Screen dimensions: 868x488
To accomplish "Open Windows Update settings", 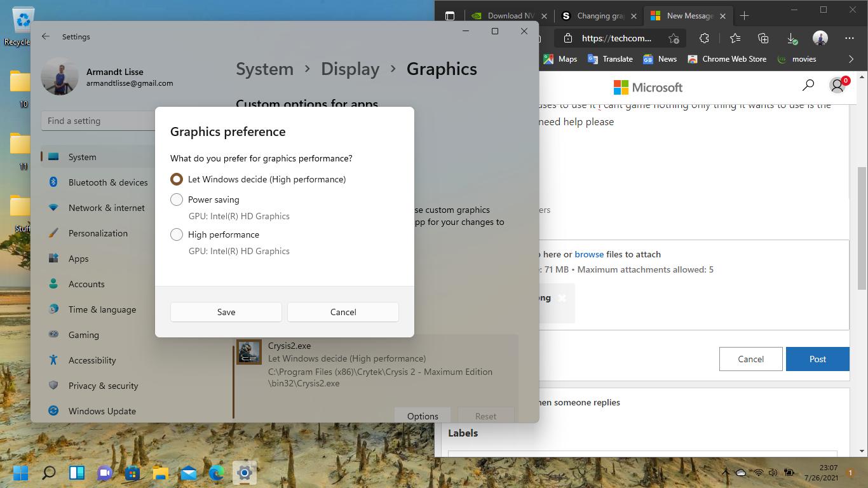I will click(x=103, y=411).
